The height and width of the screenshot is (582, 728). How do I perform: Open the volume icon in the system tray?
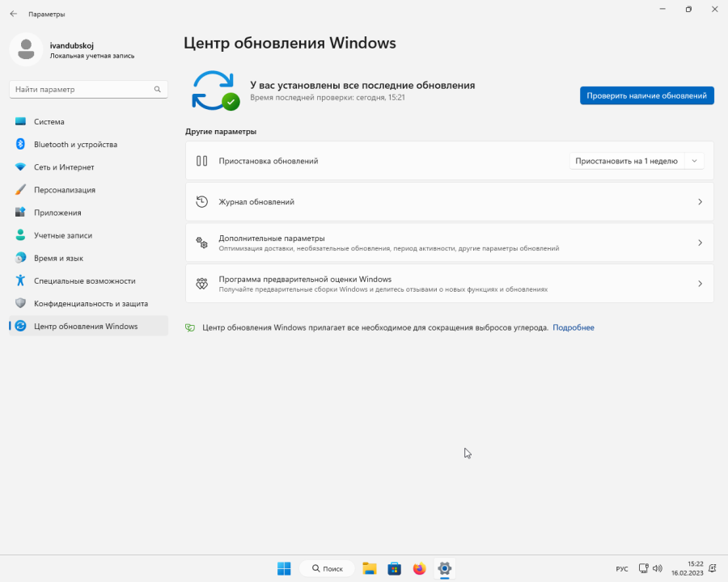(658, 568)
